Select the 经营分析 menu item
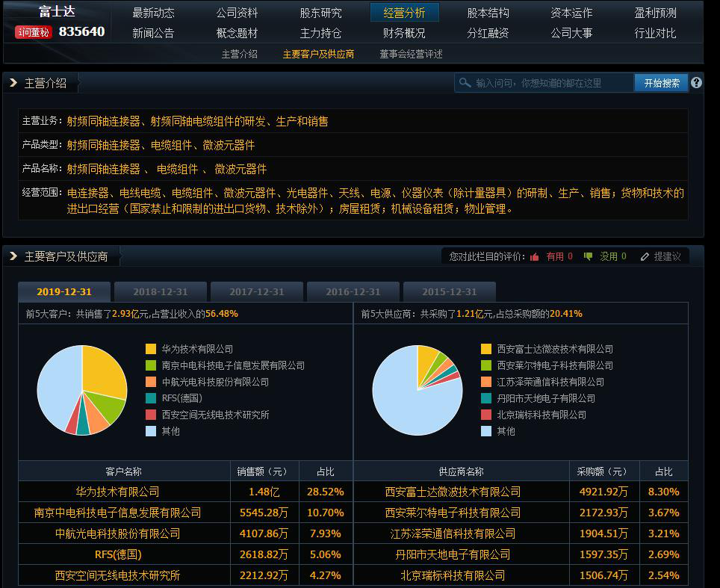 (x=405, y=13)
